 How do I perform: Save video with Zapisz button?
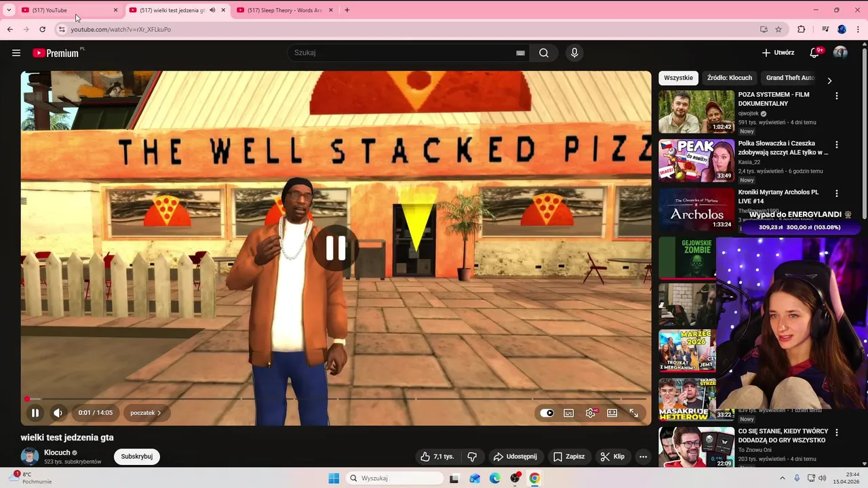coord(569,457)
